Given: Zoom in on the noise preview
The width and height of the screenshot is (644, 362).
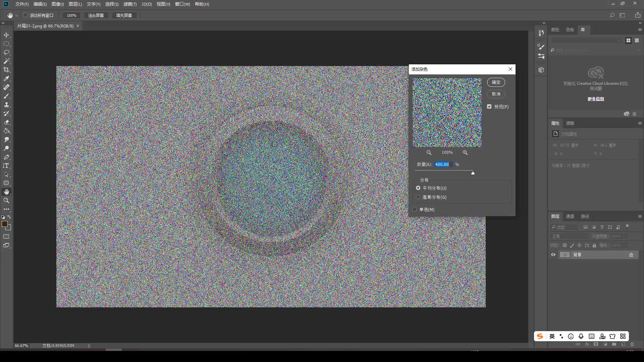Looking at the screenshot, I should coord(465,153).
